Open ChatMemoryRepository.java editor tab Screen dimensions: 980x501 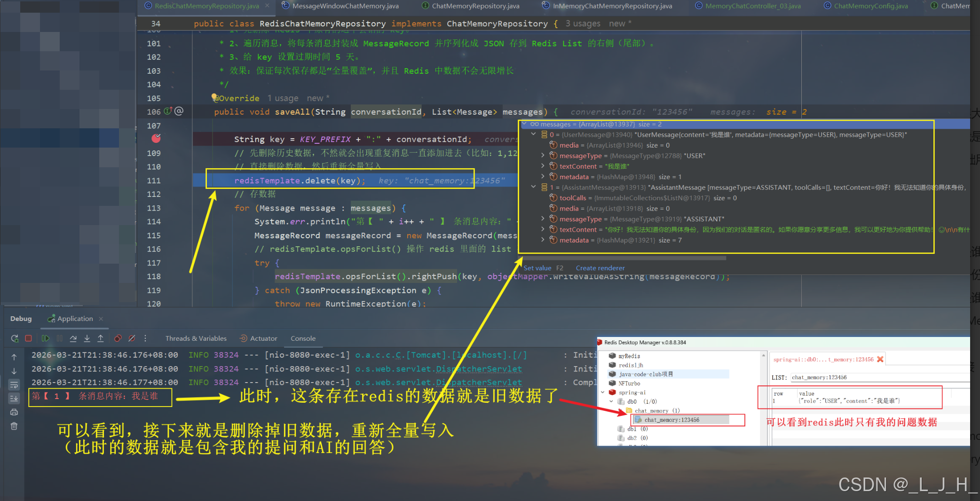pos(471,6)
